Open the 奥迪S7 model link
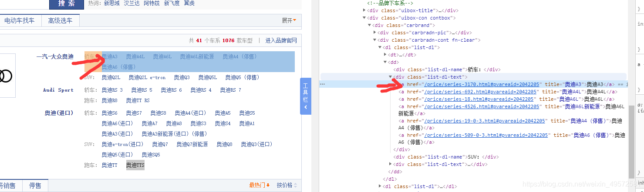This screenshot has width=644, height=192. point(134,113)
